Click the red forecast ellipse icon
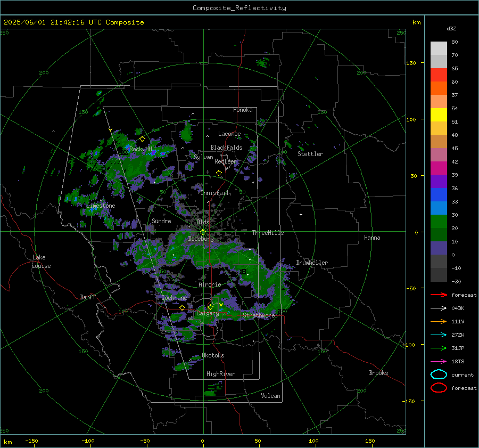Screen dimensions: 479x448 tap(439, 388)
